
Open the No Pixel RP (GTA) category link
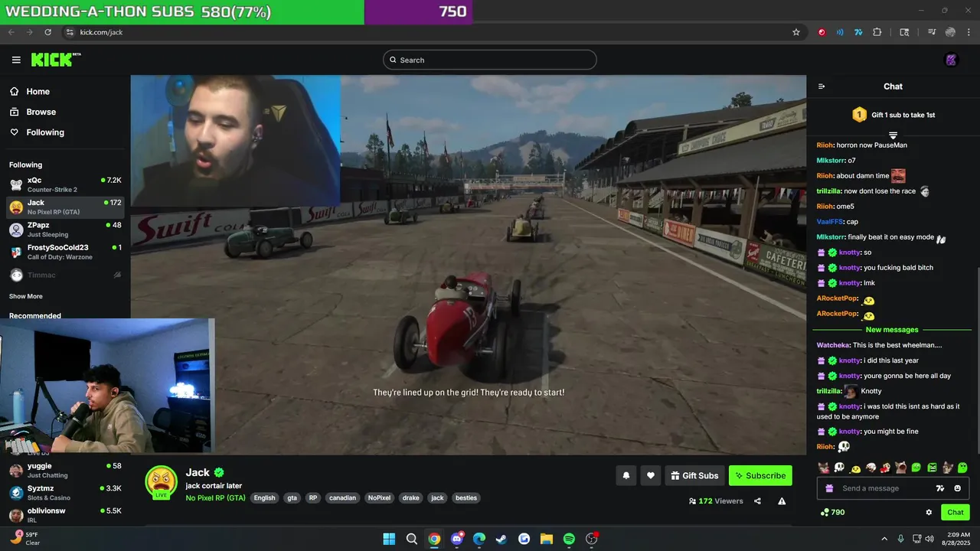(x=215, y=497)
